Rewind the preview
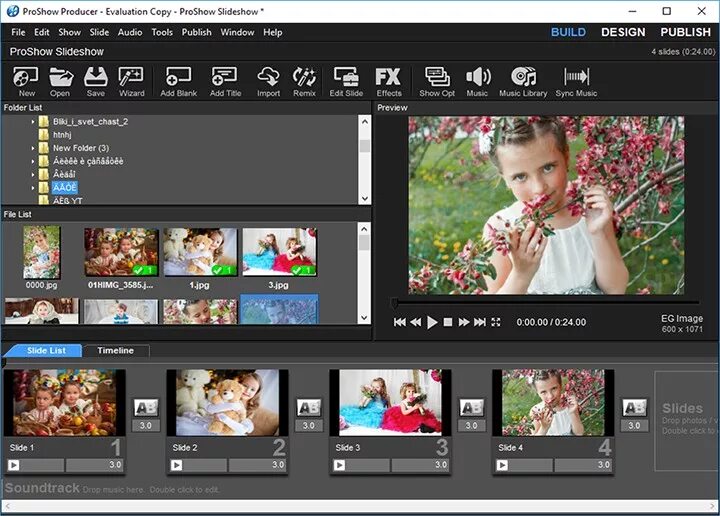Viewport: 720px width, 516px height. click(416, 322)
